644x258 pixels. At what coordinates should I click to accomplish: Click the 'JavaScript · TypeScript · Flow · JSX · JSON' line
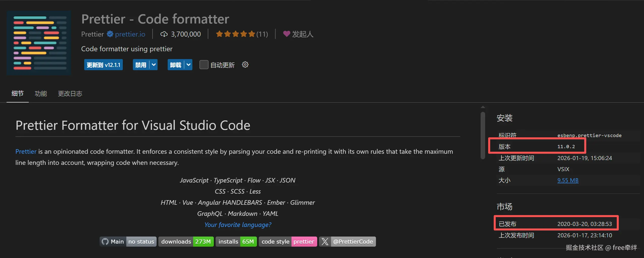point(238,180)
